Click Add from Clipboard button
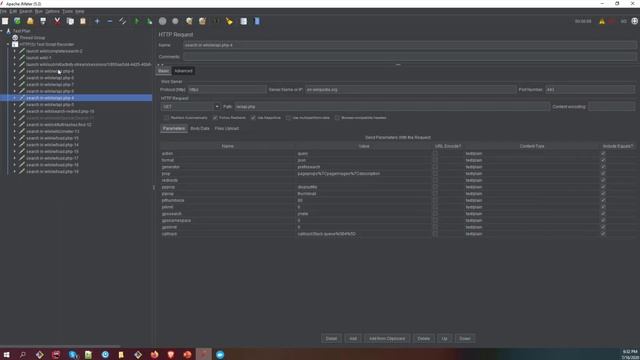640x360 pixels. point(387,338)
